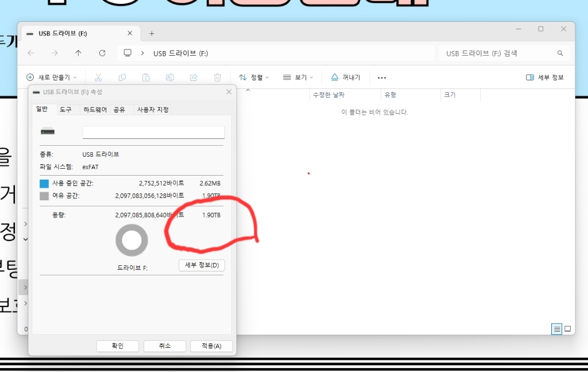Screen dimensions: 588x372
Task: Click the exFAT file system text
Action: click(x=90, y=167)
